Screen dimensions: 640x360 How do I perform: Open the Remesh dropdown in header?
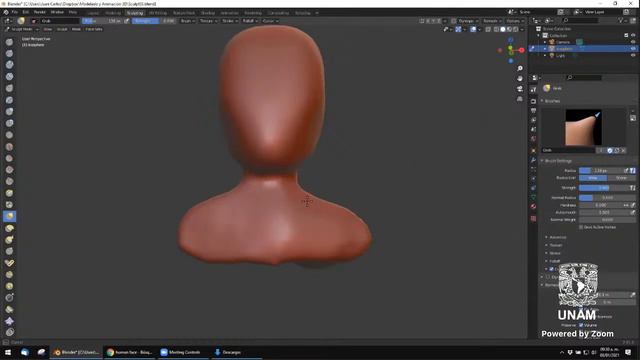492,21
